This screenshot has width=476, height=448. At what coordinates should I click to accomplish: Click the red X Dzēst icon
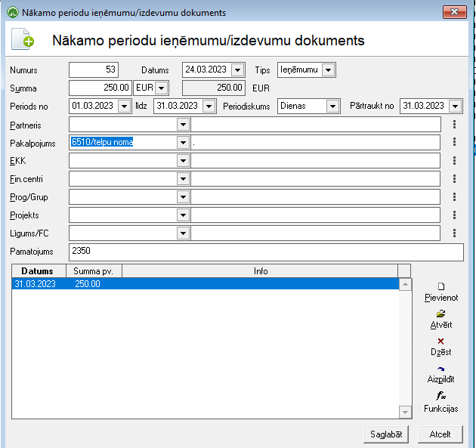(x=440, y=341)
